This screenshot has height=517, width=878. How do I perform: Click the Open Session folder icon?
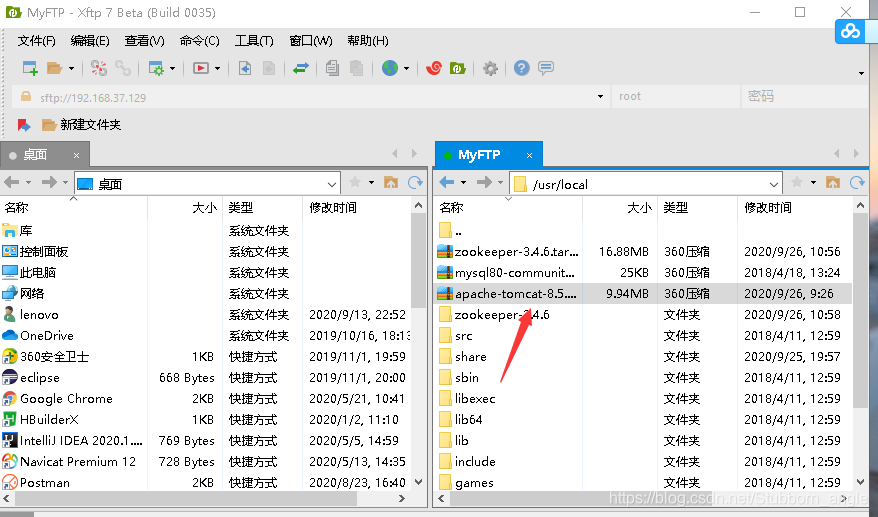[54, 68]
